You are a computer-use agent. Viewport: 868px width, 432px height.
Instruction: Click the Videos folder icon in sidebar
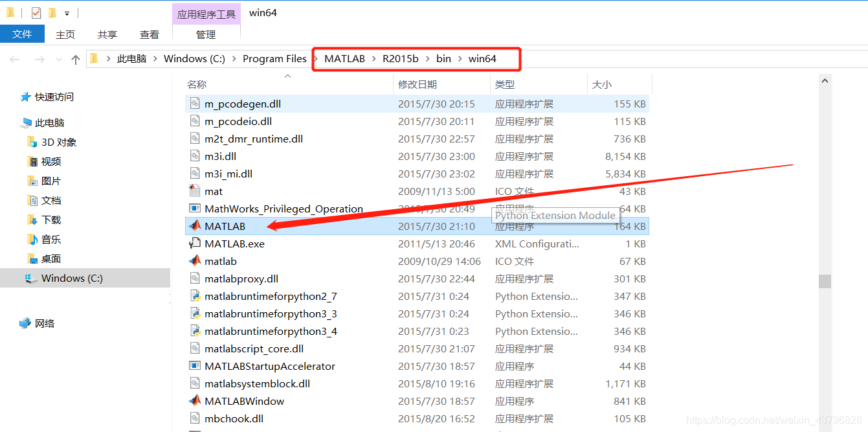coord(32,161)
